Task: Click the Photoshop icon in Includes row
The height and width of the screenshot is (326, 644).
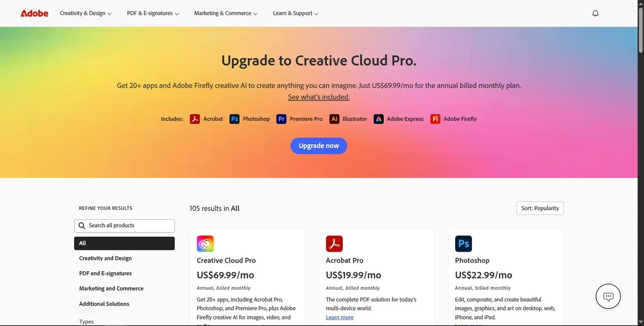Action: (234, 119)
